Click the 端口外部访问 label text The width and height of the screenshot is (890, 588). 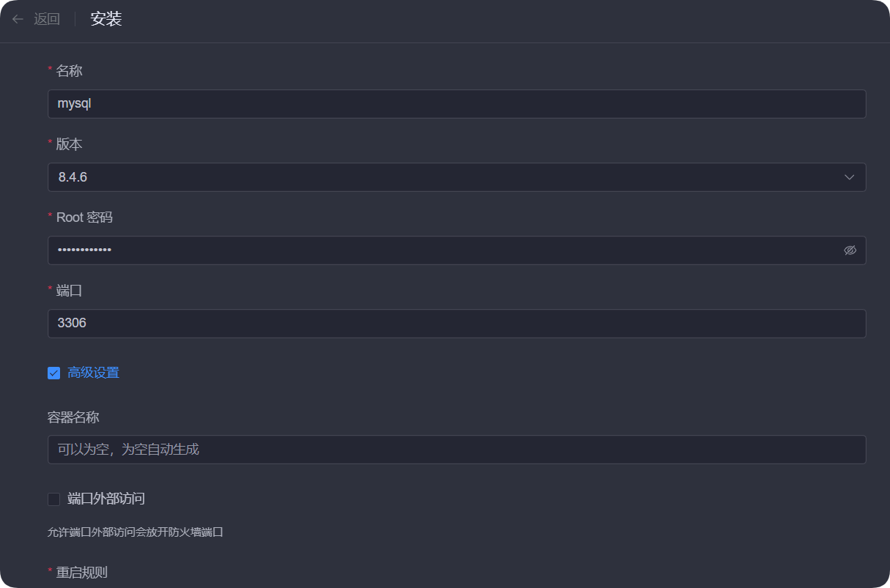(x=106, y=499)
